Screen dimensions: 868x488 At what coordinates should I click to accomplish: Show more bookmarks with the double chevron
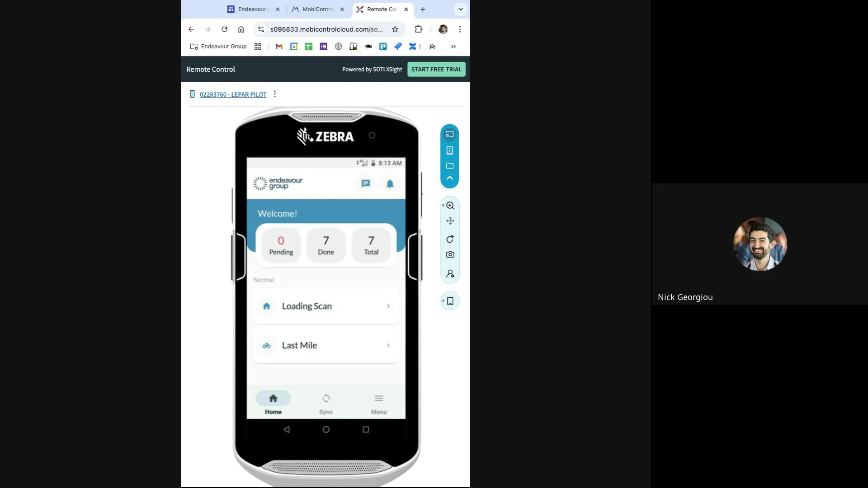tap(453, 47)
